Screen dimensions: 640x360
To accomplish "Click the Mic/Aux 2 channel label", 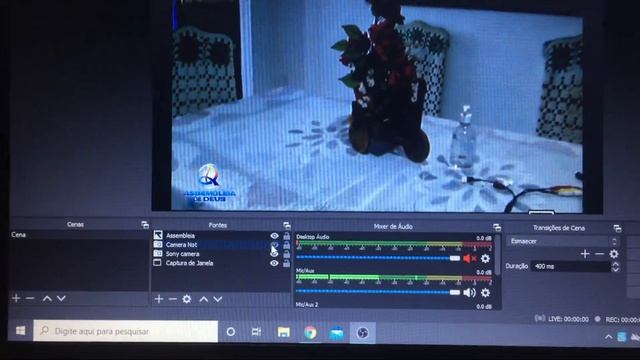I will [307, 304].
